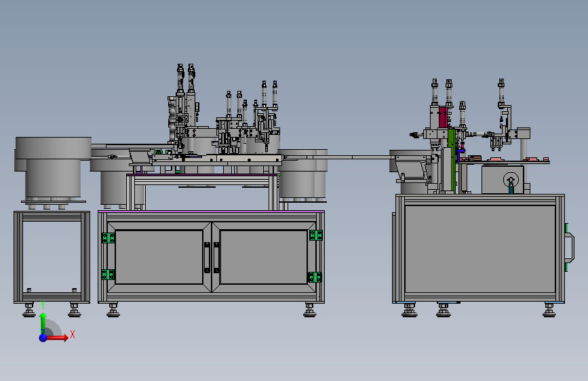This screenshot has width=588, height=381.
Task: Select the upper green hinge on the left door
Action: pyautogui.click(x=108, y=238)
